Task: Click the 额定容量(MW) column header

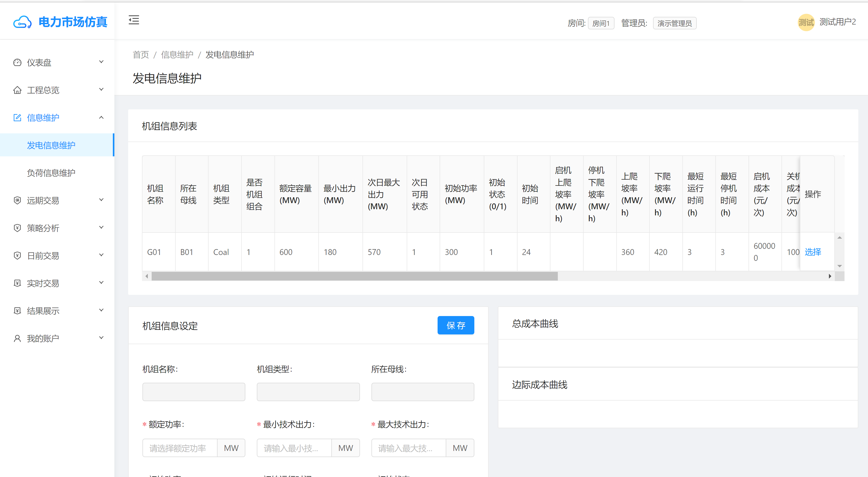Action: (x=296, y=194)
